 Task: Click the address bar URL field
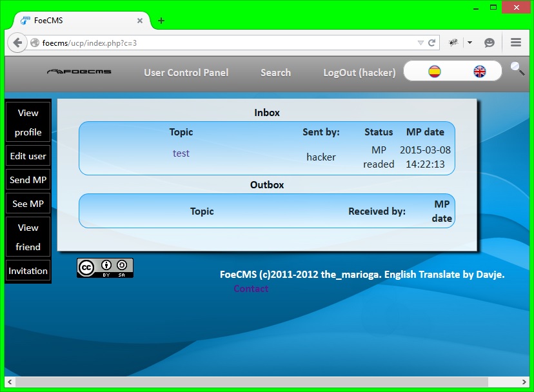coord(226,43)
